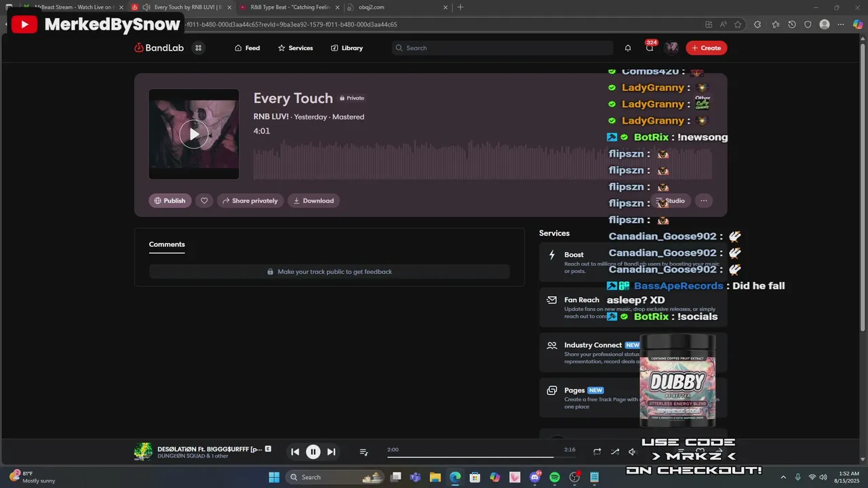Download the Every Touch track
Viewport: 868px width, 488px height.
tap(313, 201)
